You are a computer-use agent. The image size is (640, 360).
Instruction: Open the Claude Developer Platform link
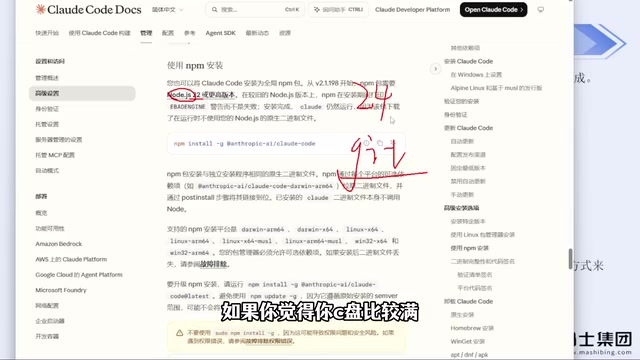[412, 9]
